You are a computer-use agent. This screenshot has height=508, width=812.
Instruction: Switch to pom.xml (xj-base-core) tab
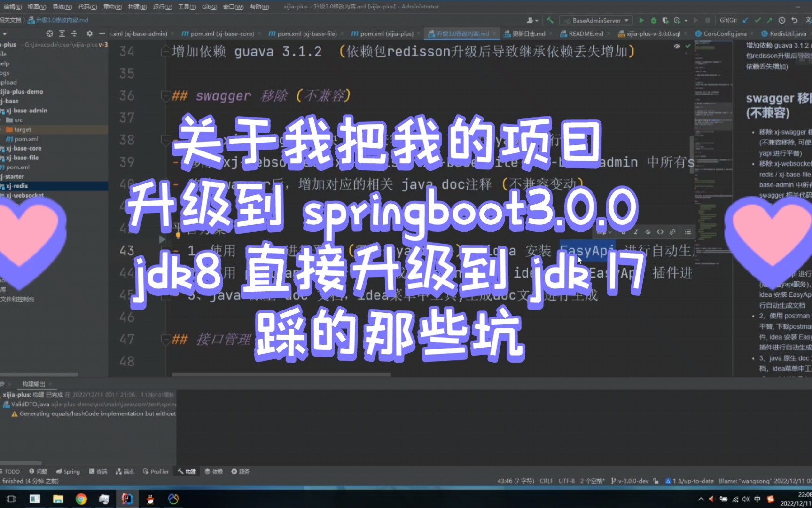point(222,33)
